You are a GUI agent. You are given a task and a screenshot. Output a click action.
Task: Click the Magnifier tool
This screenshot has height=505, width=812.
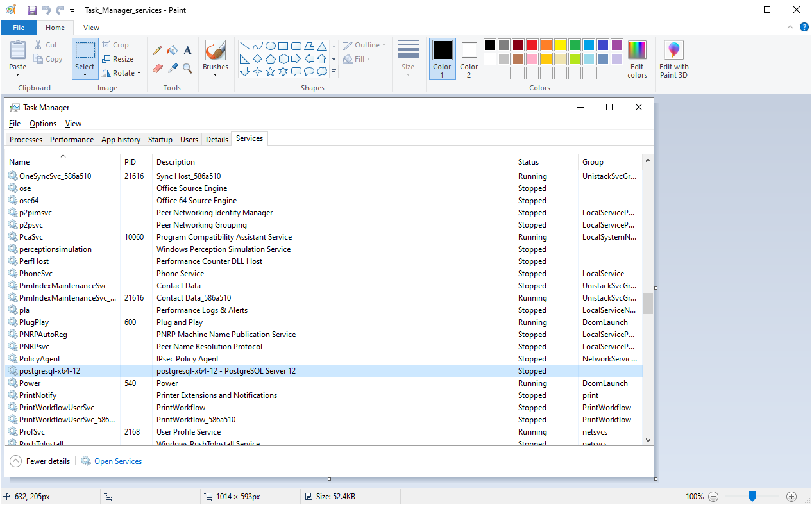click(187, 68)
